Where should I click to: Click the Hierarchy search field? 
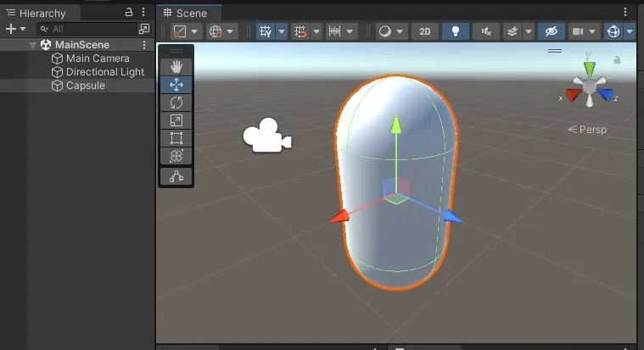pyautogui.click(x=87, y=29)
